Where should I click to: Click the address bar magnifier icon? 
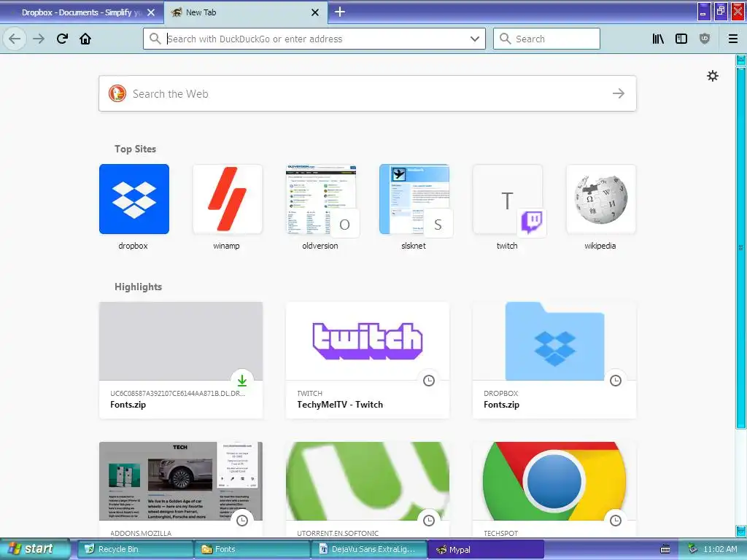(155, 39)
